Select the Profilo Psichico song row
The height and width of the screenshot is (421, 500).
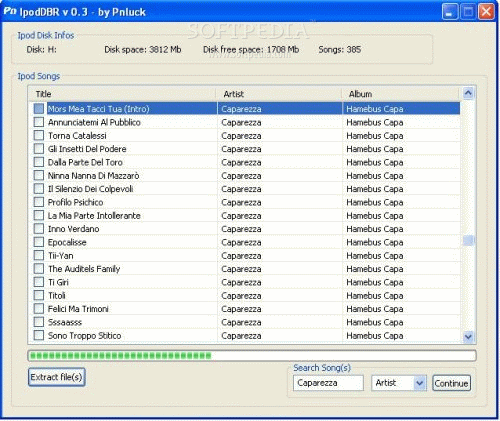tap(244, 202)
